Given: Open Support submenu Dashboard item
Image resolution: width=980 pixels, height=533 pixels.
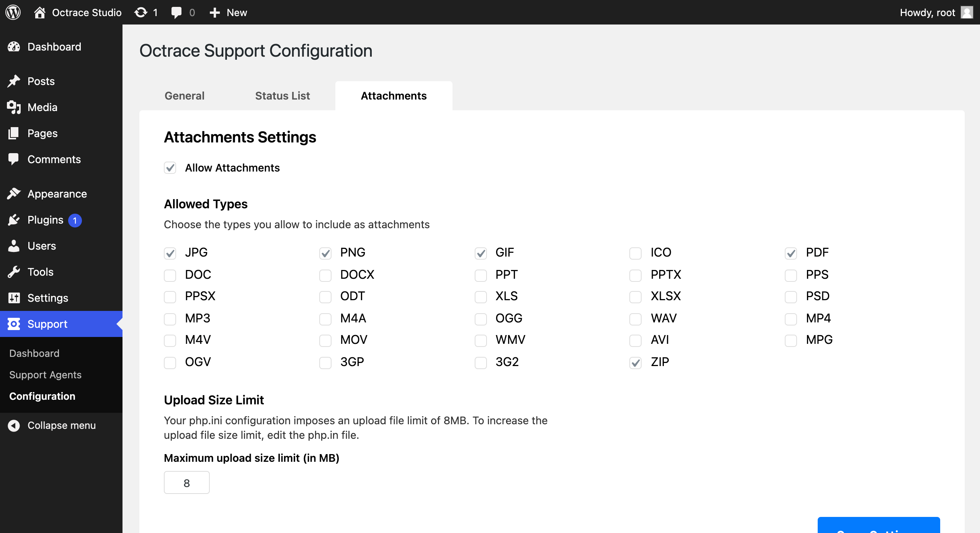Looking at the screenshot, I should [x=34, y=353].
